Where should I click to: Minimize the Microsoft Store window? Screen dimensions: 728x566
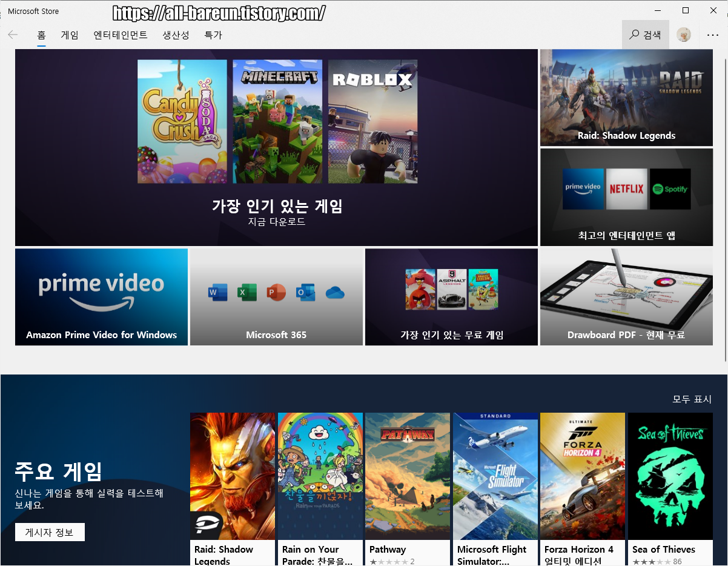pyautogui.click(x=658, y=10)
